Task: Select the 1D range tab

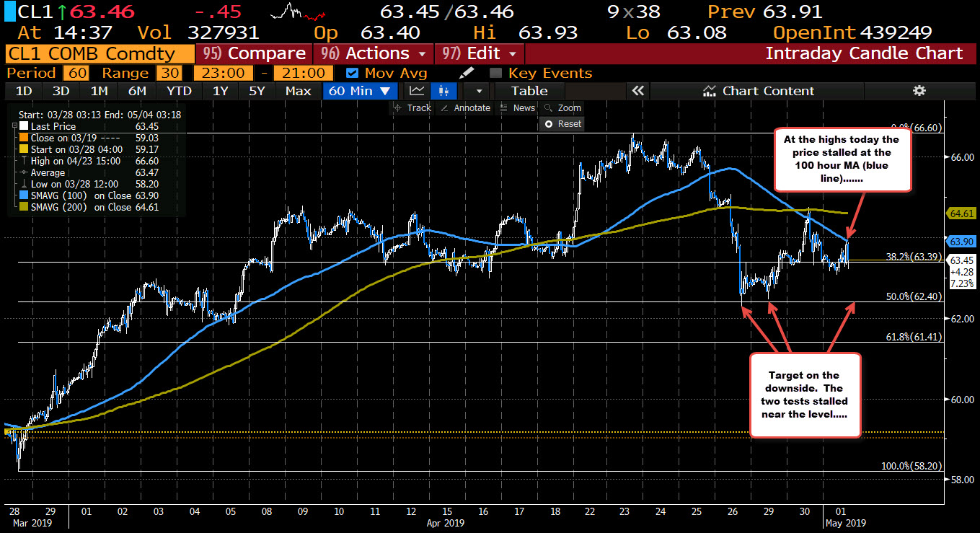Action: tap(24, 91)
